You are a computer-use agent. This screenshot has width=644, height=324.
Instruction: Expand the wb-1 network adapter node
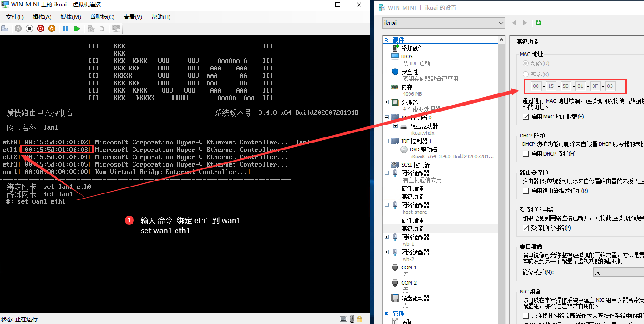point(386,237)
